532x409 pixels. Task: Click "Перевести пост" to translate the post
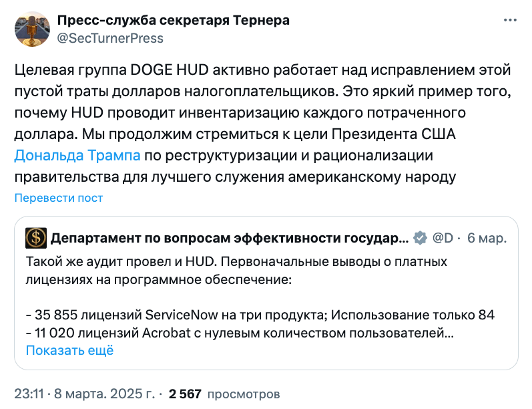click(x=59, y=198)
